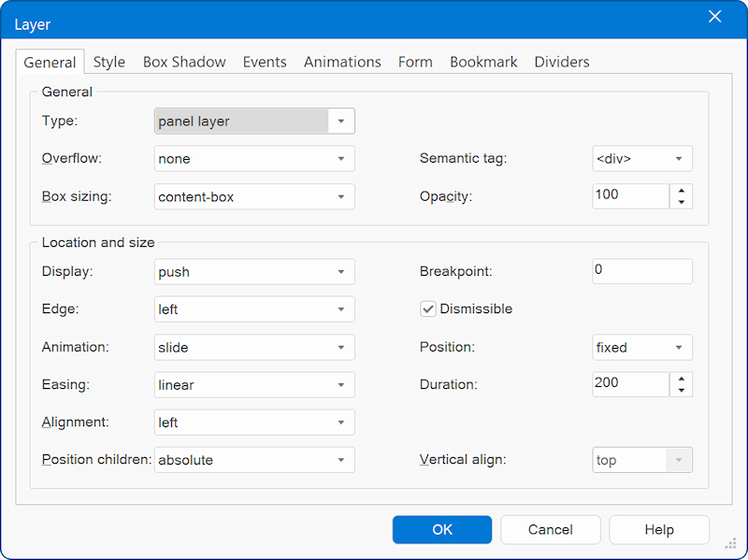Open the Display dropdown set to push

click(x=341, y=272)
